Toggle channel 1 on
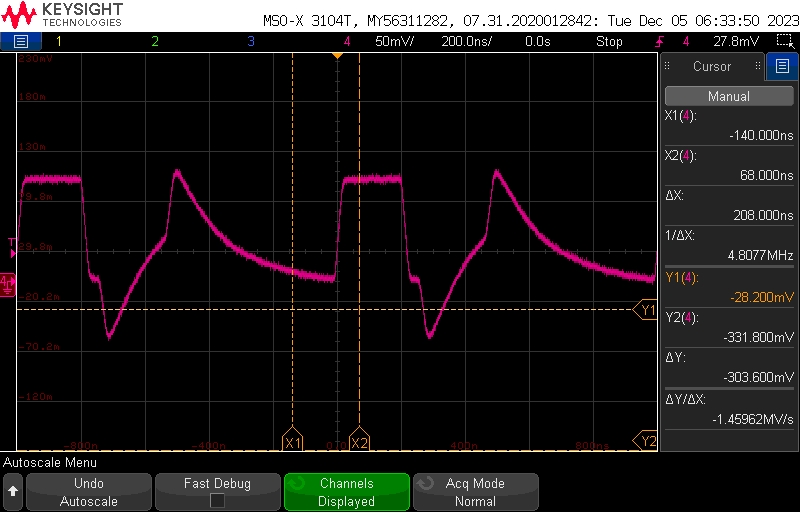The image size is (800, 512). pos(58,41)
